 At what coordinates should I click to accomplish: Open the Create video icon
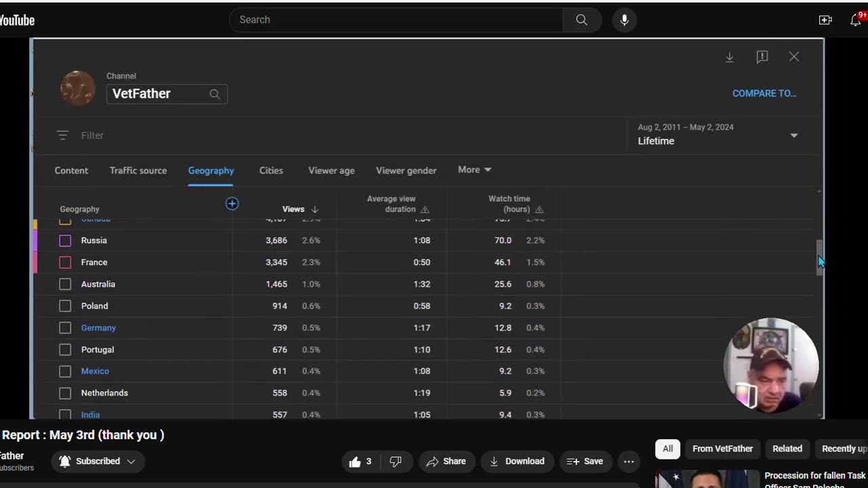pyautogui.click(x=825, y=20)
